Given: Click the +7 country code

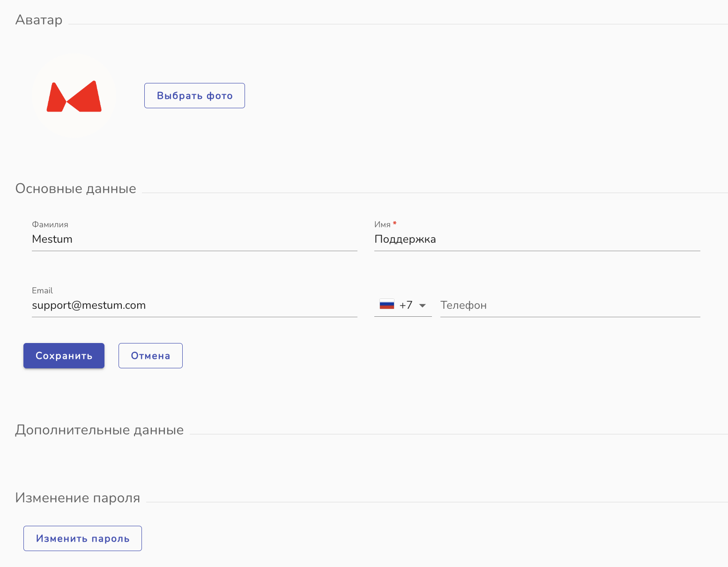Looking at the screenshot, I should coord(406,305).
